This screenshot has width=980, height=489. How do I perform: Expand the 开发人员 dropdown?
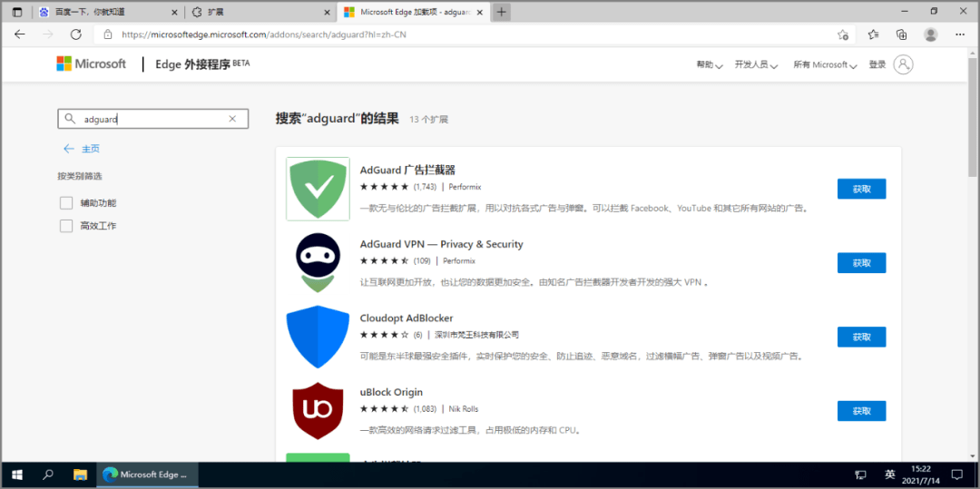[x=756, y=64]
